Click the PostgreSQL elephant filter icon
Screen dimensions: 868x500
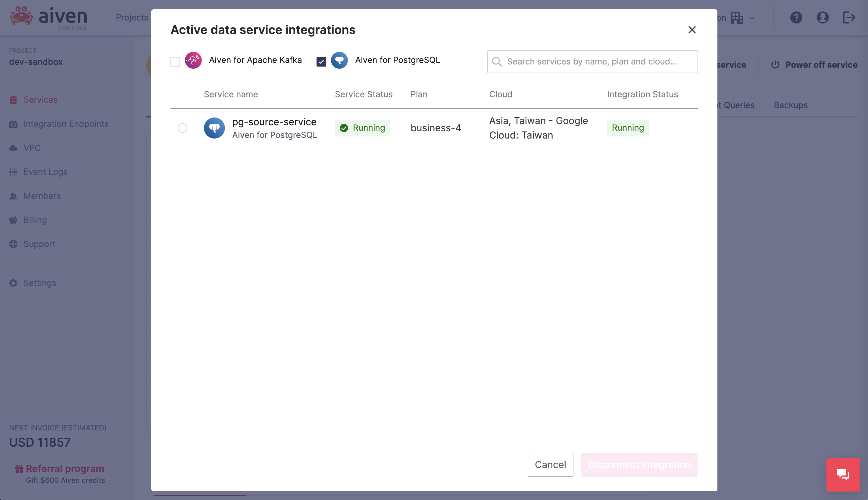point(339,61)
